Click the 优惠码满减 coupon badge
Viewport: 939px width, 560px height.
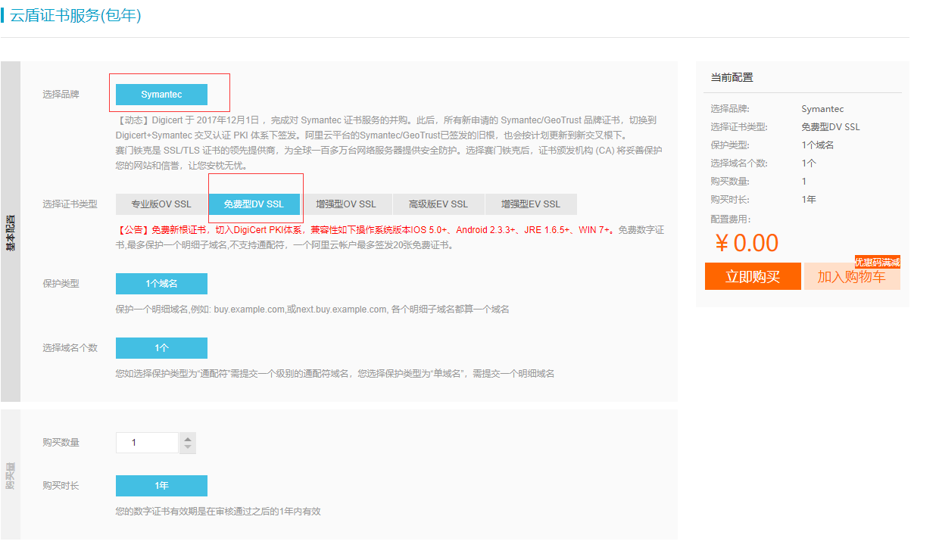coord(878,262)
